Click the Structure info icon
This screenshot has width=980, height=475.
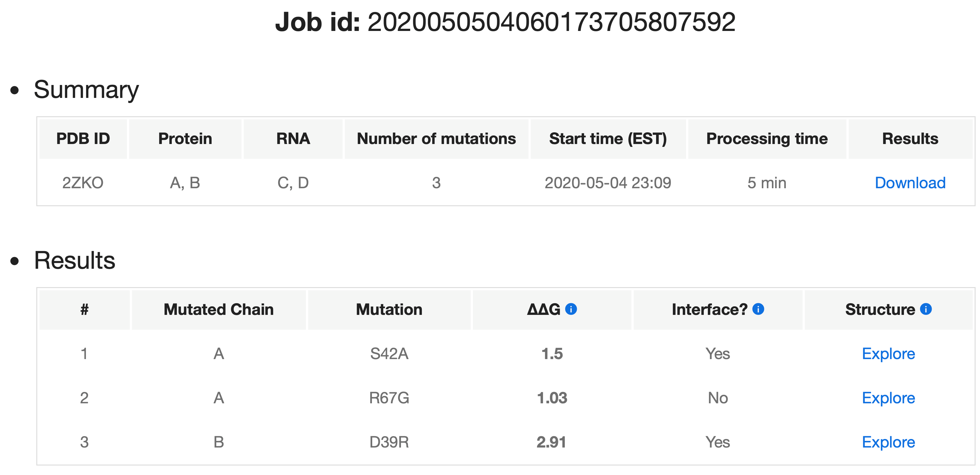point(926,309)
